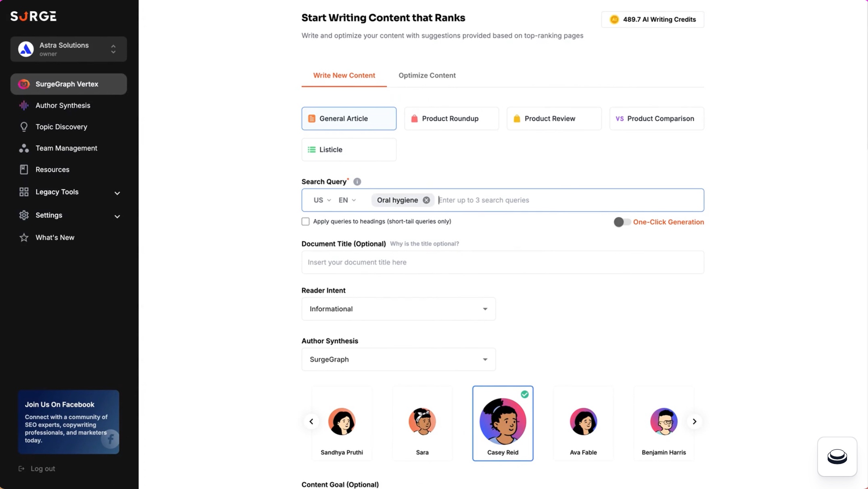Check Apply queries to headings checkbox
The height and width of the screenshot is (489, 868).
(305, 222)
